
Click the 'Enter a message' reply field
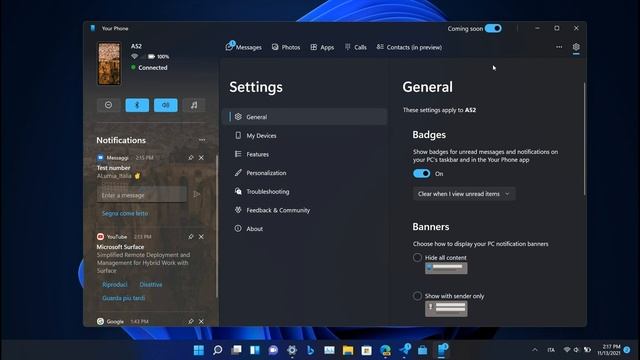(x=142, y=195)
